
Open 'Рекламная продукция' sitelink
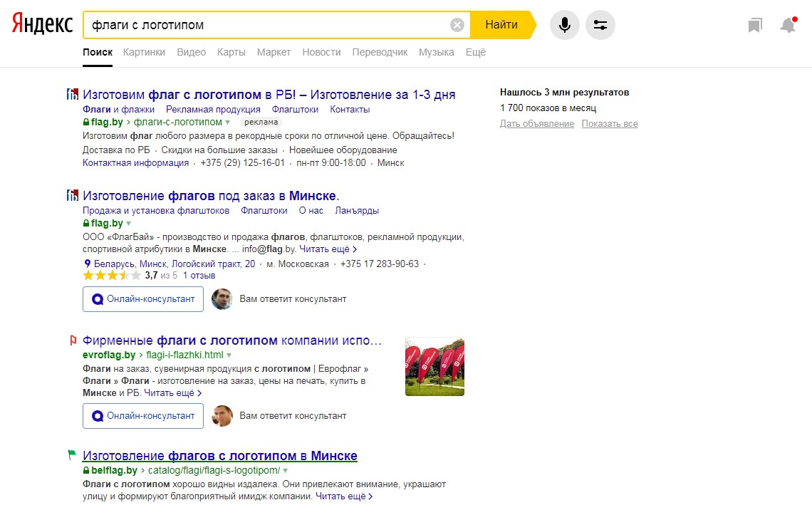(213, 109)
